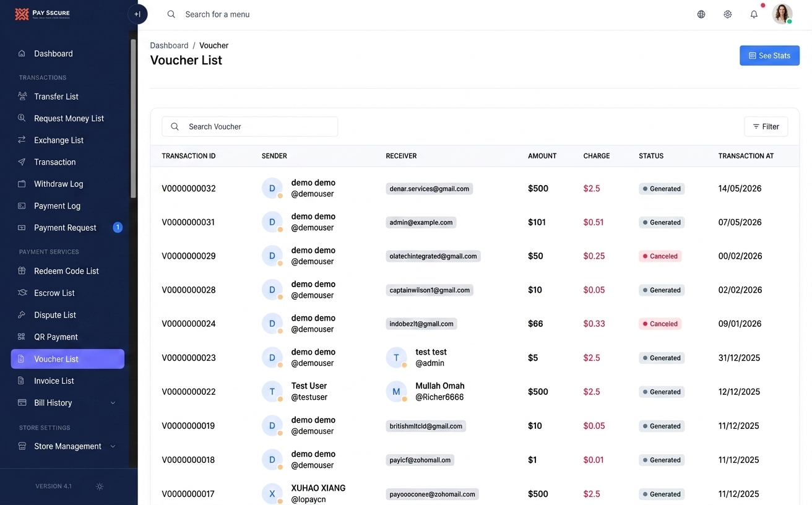Screen dimensions: 812x505
Task: Click the sidebar collapse toggle icon
Action: [x=137, y=14]
